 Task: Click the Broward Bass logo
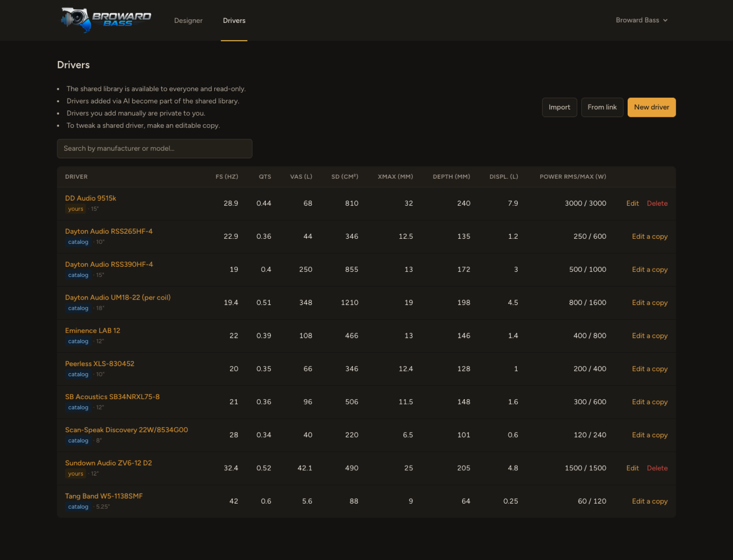(106, 20)
